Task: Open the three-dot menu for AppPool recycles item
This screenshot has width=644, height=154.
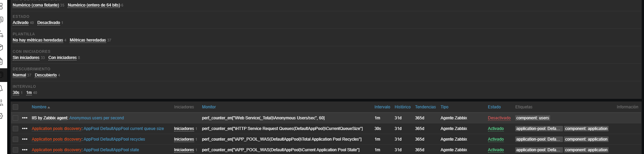Action: (x=24, y=139)
